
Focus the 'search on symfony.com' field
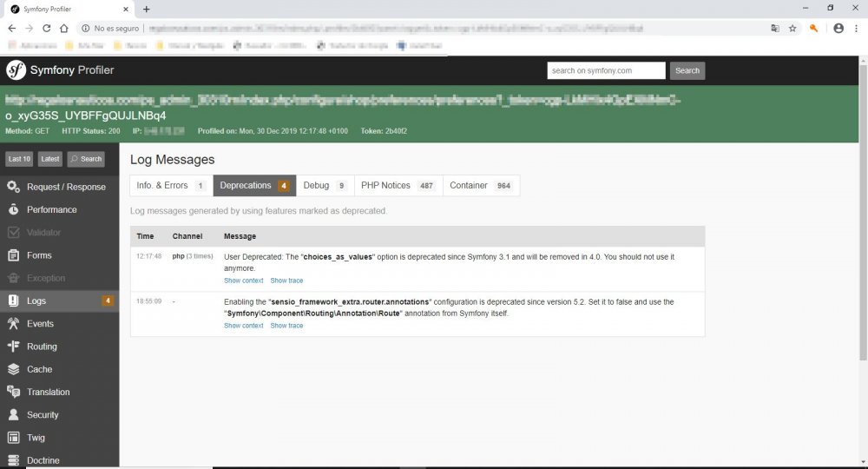click(x=606, y=70)
